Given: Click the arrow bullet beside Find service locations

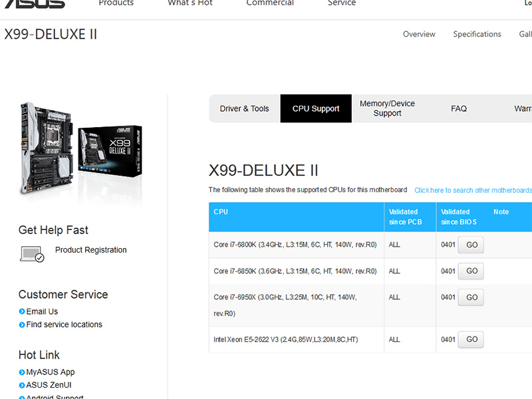Looking at the screenshot, I should 22,325.
